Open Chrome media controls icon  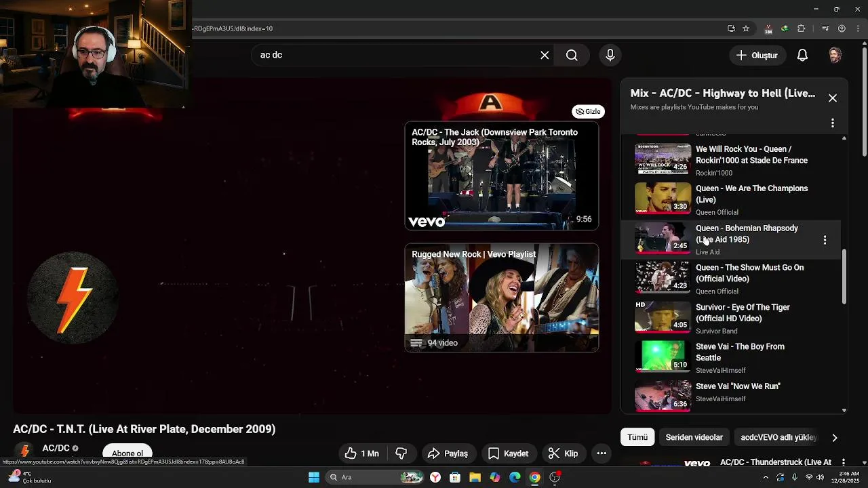tap(825, 28)
